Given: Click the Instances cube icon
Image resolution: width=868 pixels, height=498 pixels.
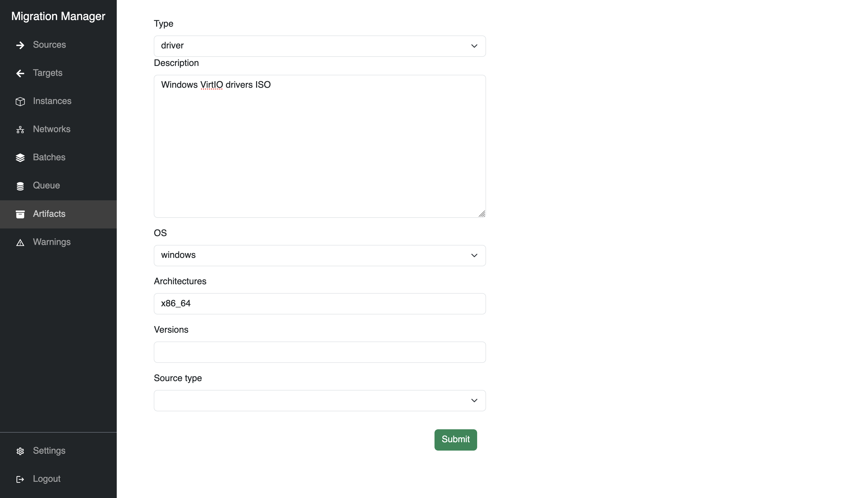Looking at the screenshot, I should coord(20,102).
